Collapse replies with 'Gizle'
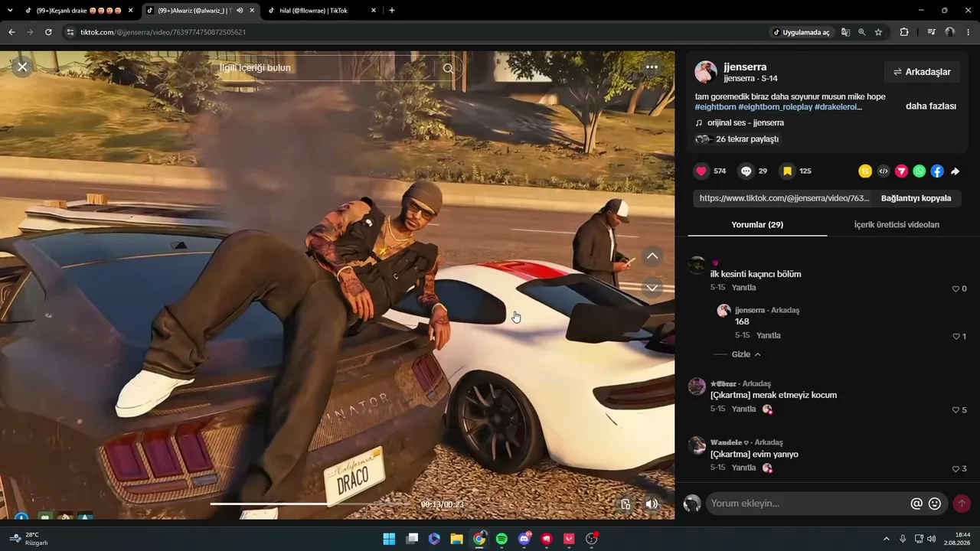Image resolution: width=980 pixels, height=551 pixels. 746,354
